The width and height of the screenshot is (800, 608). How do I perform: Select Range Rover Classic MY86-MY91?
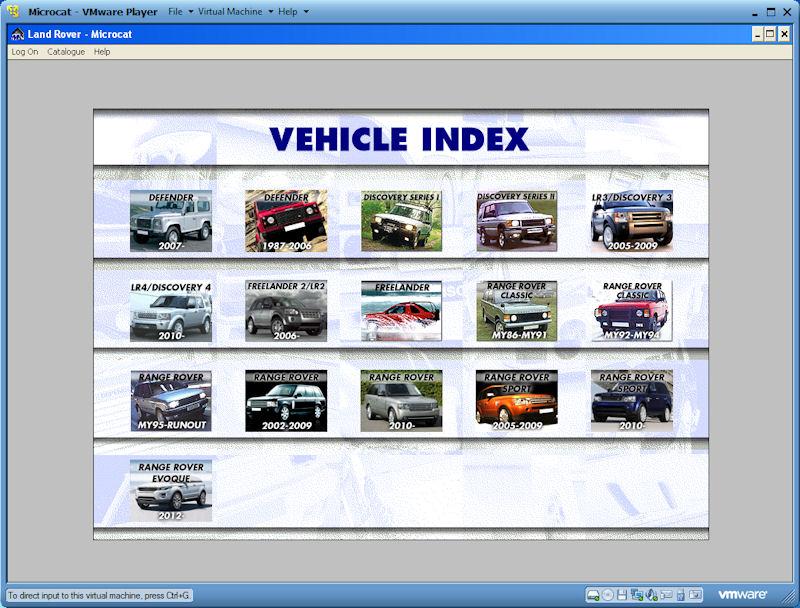click(516, 311)
